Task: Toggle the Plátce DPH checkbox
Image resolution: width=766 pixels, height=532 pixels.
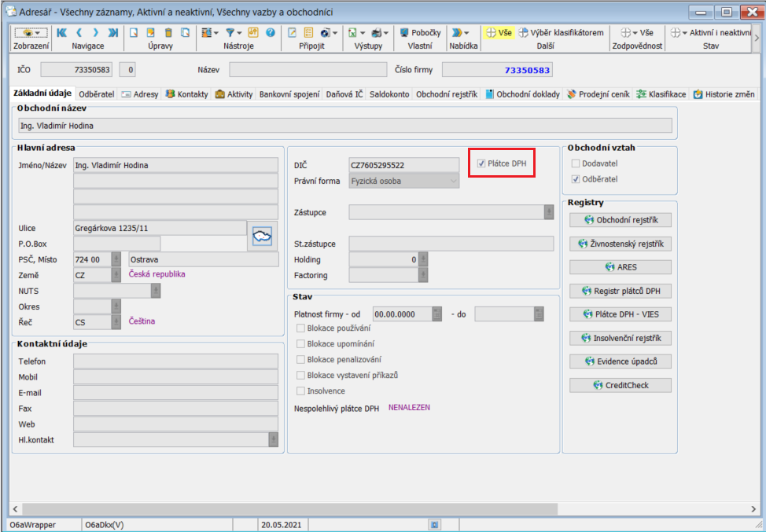Action: 481,163
